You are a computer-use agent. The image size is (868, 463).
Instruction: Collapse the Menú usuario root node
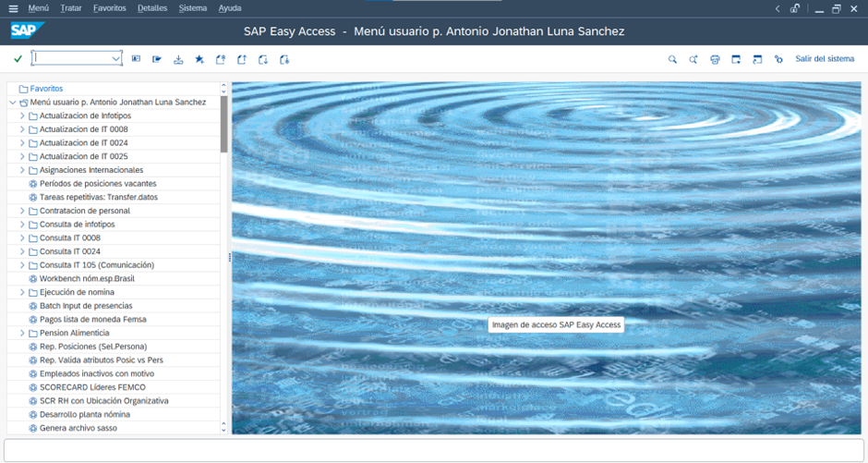(12, 103)
